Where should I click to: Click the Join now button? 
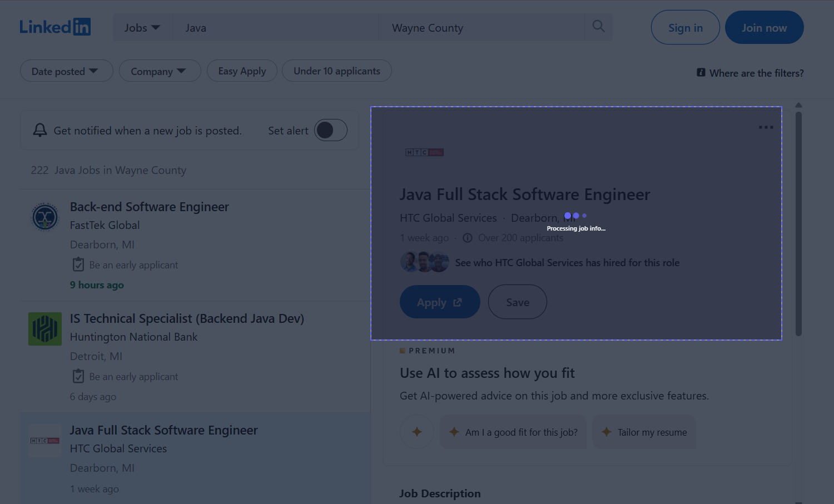(765, 27)
